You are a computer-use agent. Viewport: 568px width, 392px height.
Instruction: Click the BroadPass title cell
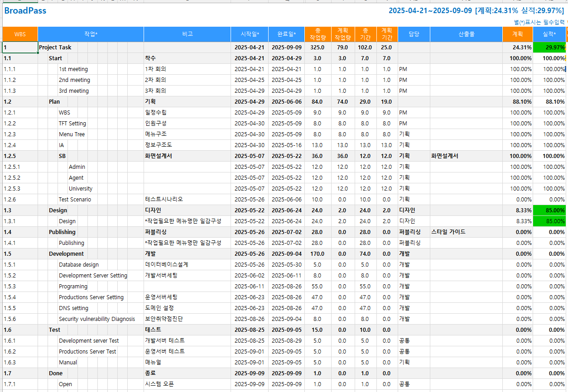click(25, 10)
